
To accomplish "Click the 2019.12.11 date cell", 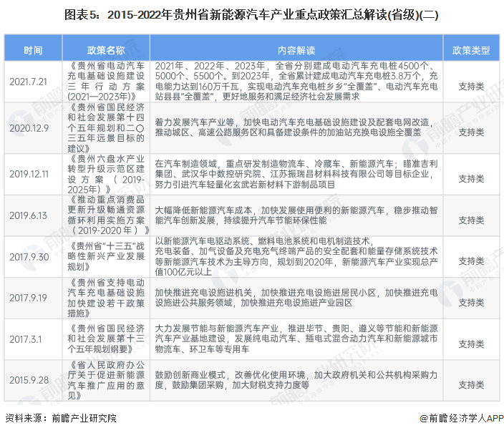I will pyautogui.click(x=30, y=174).
